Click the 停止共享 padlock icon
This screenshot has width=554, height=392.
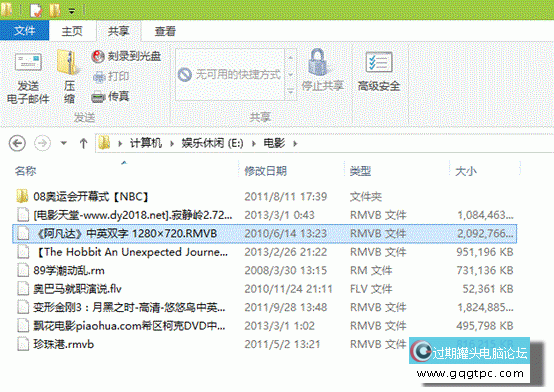tap(318, 62)
